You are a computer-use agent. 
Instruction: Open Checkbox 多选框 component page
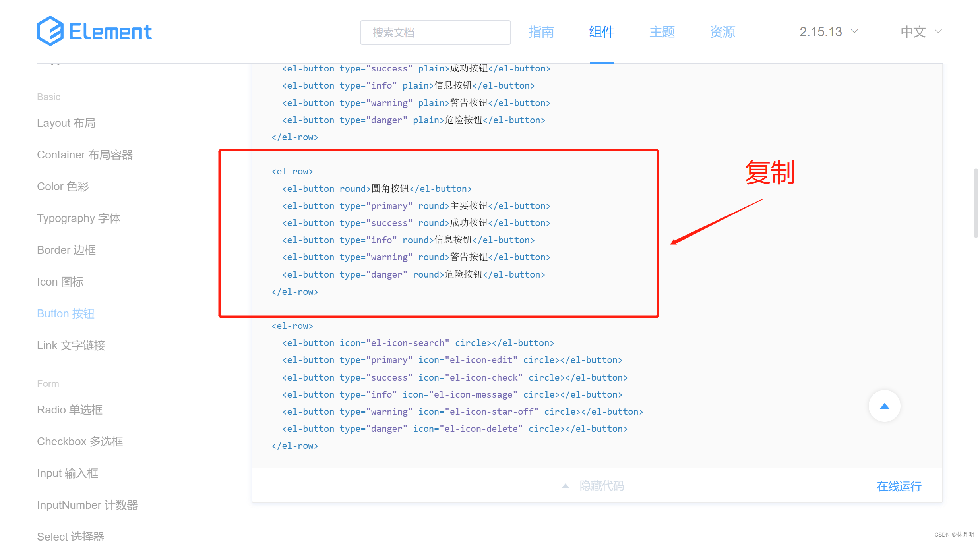click(x=80, y=442)
